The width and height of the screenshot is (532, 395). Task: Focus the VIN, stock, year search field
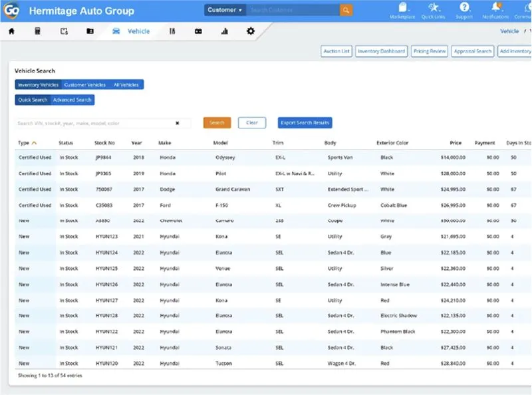pyautogui.click(x=95, y=123)
